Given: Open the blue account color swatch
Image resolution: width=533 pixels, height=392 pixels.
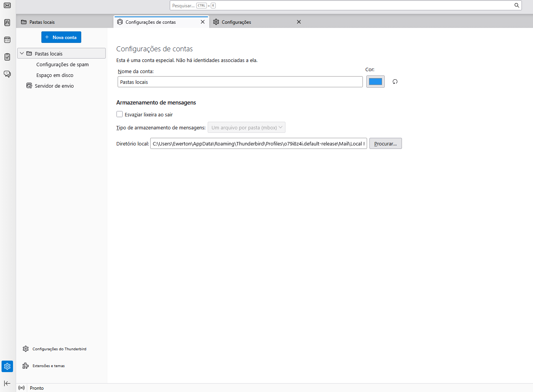Looking at the screenshot, I should pyautogui.click(x=376, y=82).
